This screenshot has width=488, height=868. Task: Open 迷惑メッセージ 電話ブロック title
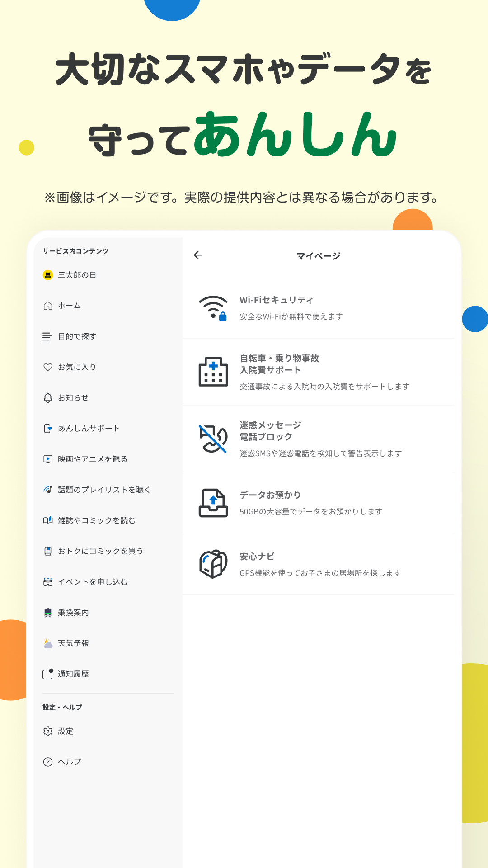(x=270, y=431)
